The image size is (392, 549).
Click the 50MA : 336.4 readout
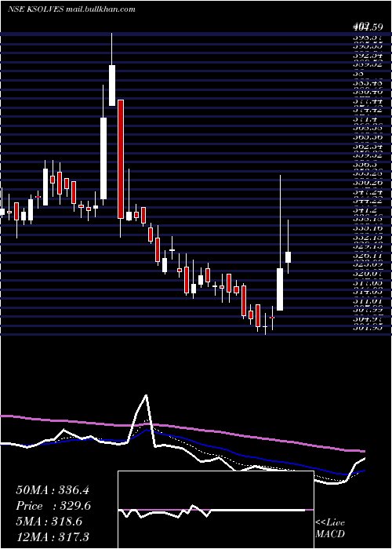[54, 490]
